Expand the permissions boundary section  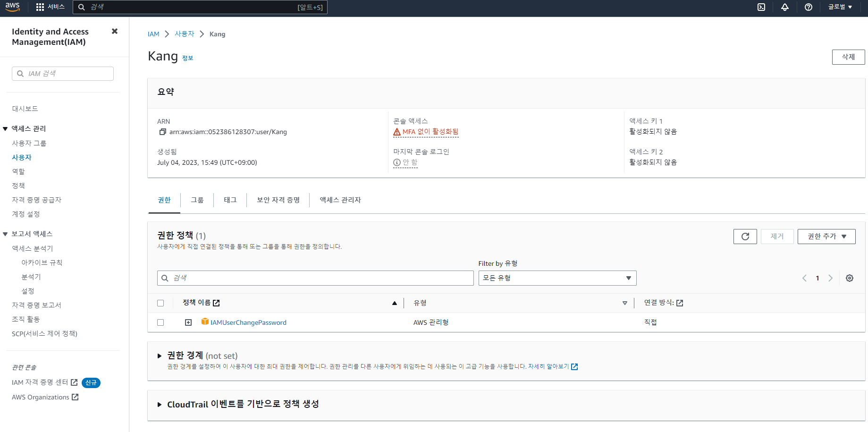click(160, 356)
